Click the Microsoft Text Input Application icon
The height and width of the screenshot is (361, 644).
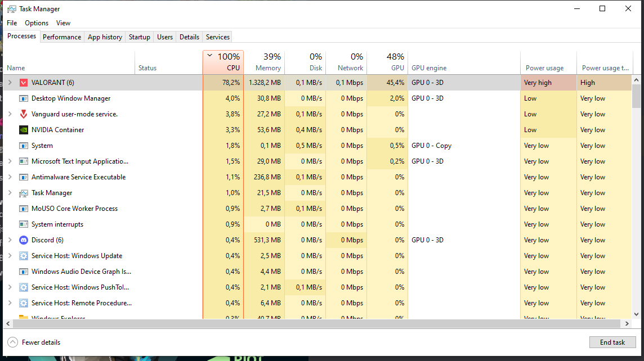[x=24, y=161]
